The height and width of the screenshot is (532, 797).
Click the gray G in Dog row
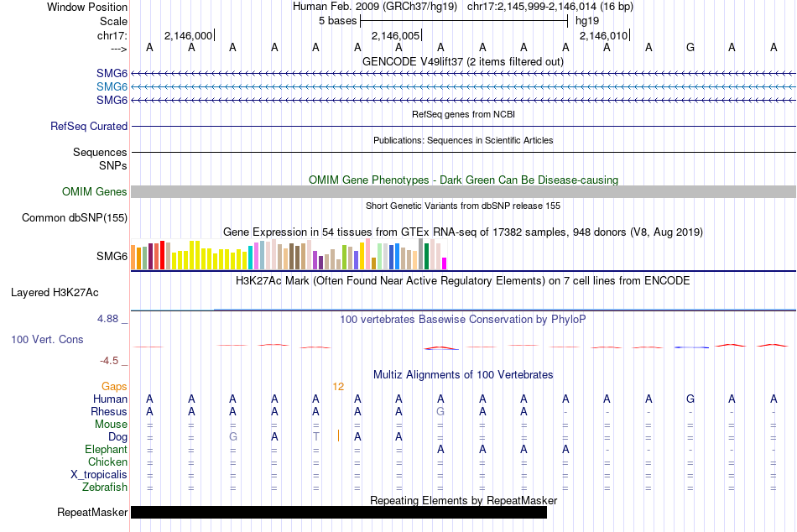[232, 437]
